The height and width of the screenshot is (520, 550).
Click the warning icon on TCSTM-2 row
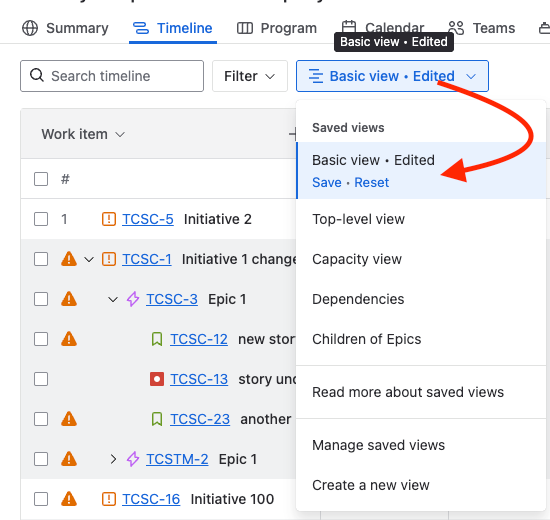coord(69,459)
